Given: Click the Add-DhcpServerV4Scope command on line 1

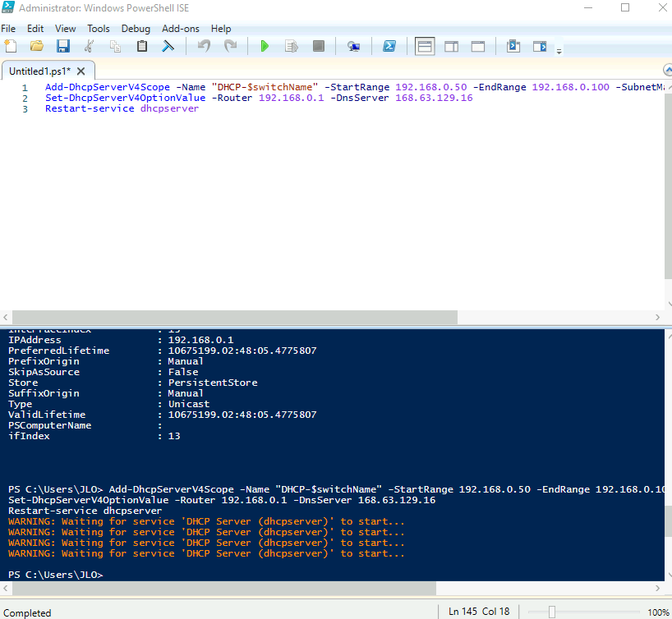Looking at the screenshot, I should point(108,87).
